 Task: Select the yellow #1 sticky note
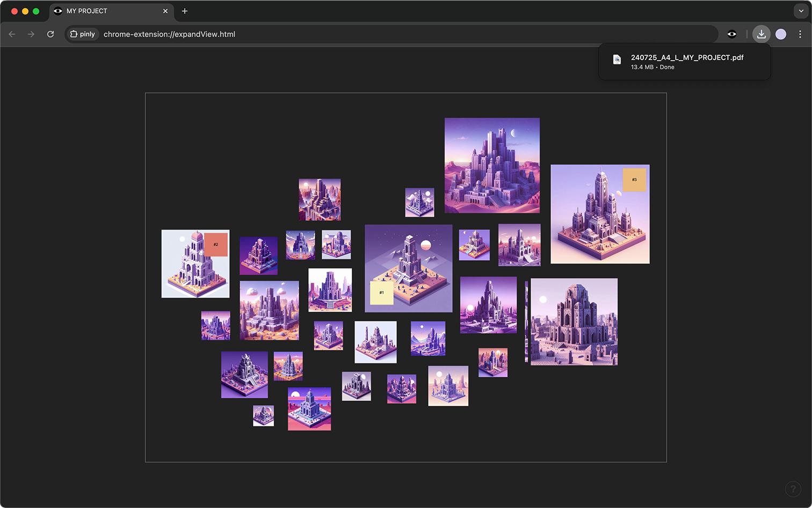pos(381,292)
